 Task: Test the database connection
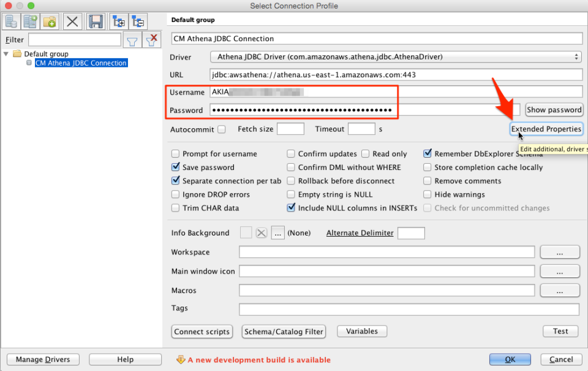pyautogui.click(x=560, y=331)
